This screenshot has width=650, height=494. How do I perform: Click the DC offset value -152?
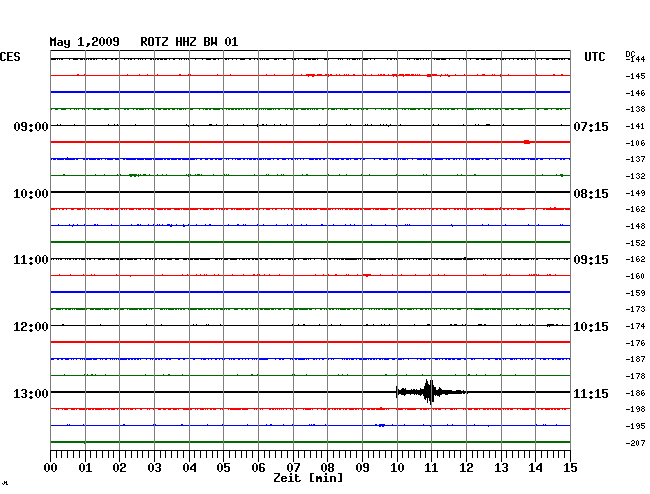tap(635, 243)
